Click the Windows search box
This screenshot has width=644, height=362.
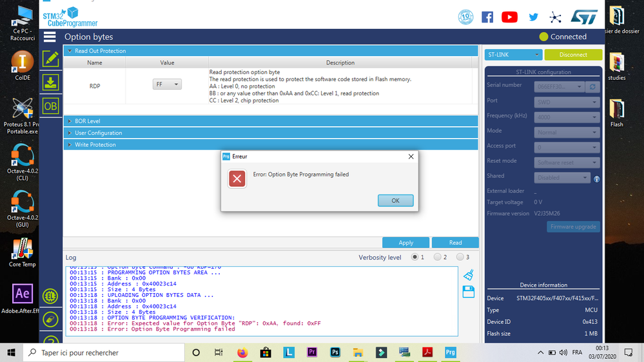click(x=104, y=352)
